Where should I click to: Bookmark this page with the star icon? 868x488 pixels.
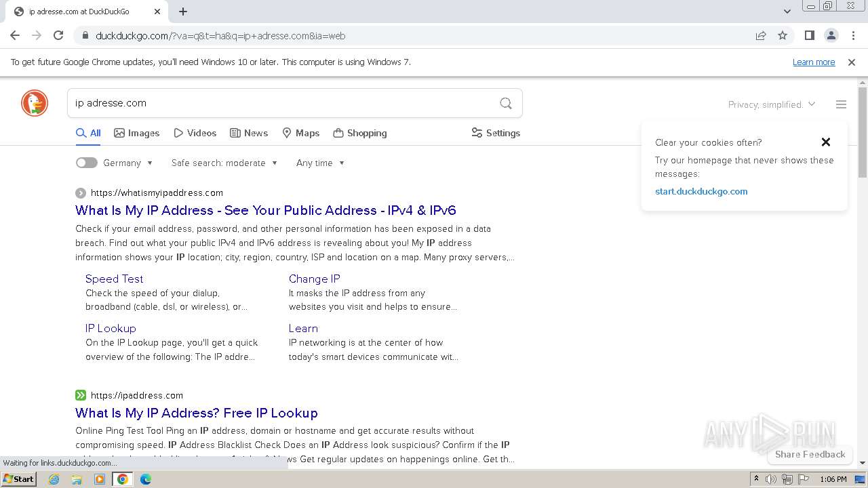tap(783, 36)
